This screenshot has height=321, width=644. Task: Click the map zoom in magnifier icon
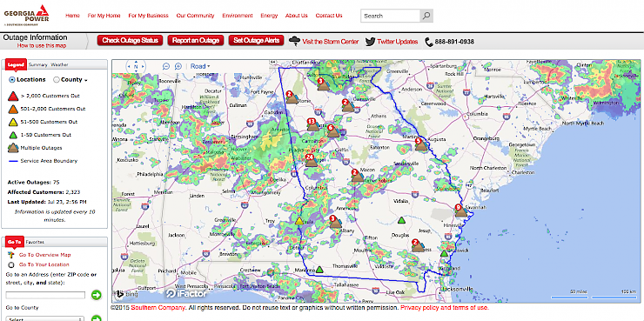(x=178, y=66)
